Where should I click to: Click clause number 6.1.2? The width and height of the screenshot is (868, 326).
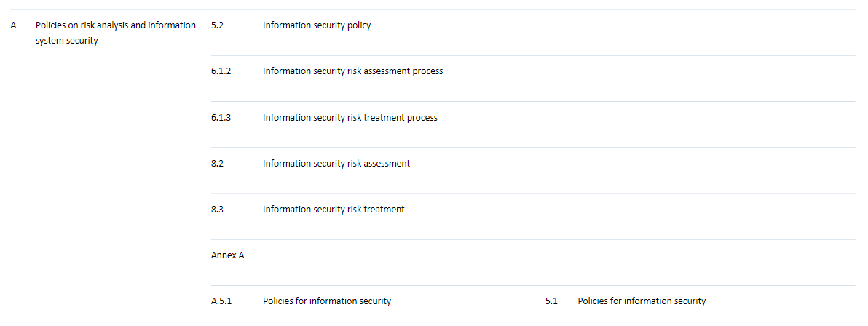pyautogui.click(x=221, y=71)
